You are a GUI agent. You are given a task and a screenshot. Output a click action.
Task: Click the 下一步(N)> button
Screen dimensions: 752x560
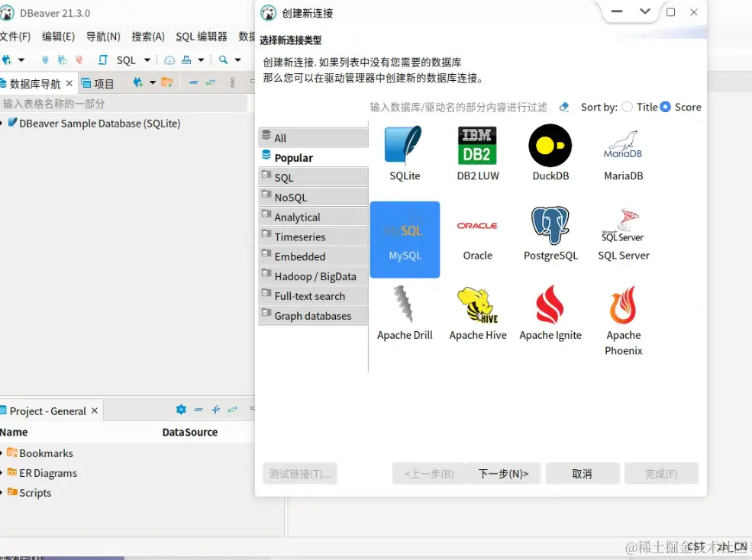pyautogui.click(x=504, y=474)
